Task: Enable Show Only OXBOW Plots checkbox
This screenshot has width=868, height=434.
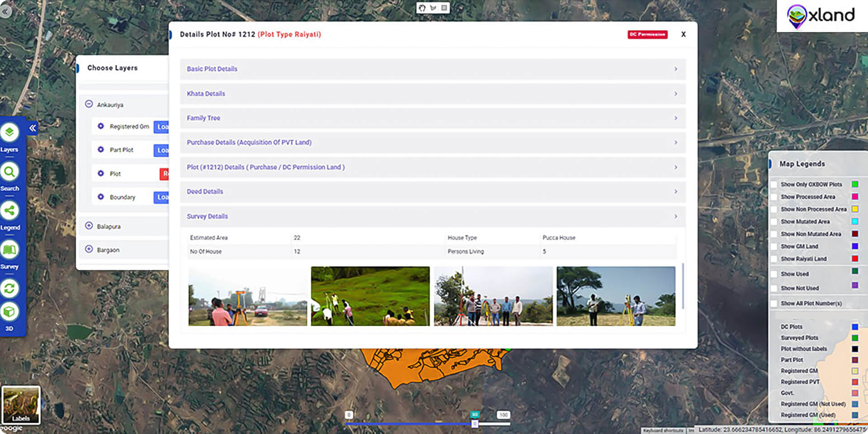Action: [x=774, y=185]
